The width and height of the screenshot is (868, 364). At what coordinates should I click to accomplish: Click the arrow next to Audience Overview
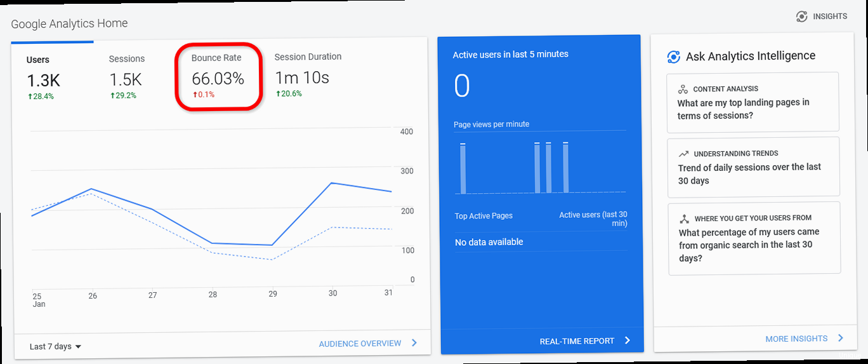[414, 343]
